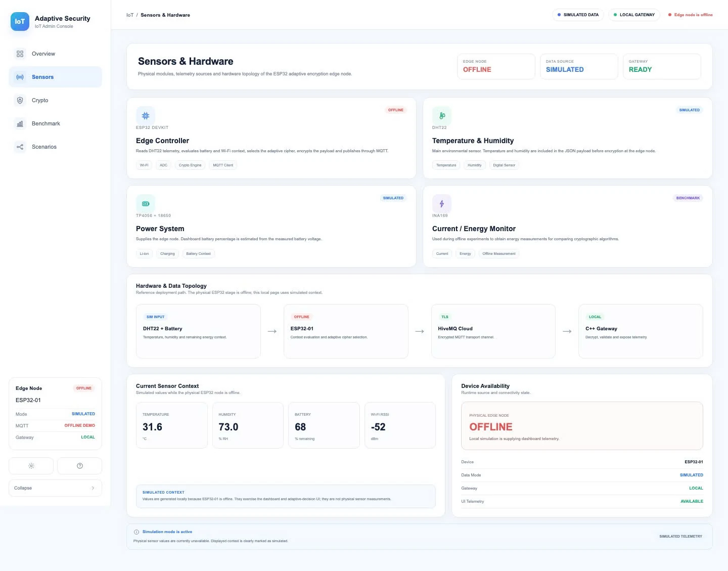The height and width of the screenshot is (571, 728).
Task: Open the Benchmark navigation item
Action: 55,123
